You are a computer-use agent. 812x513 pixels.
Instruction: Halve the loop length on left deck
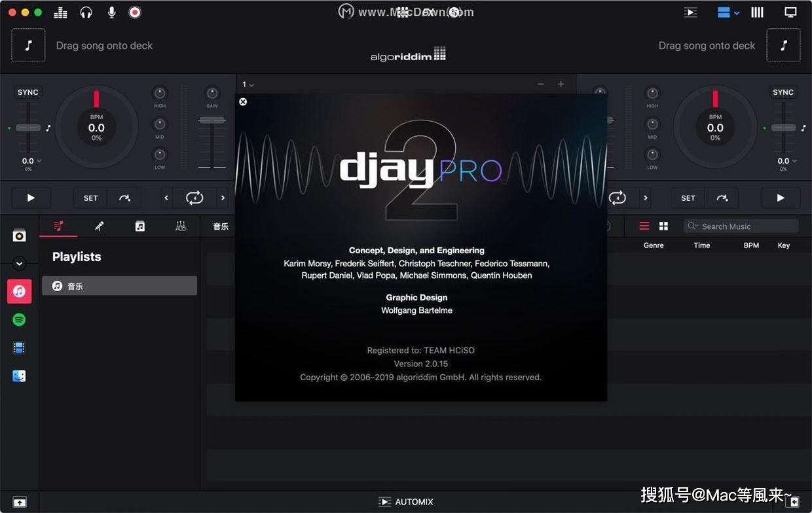point(166,198)
